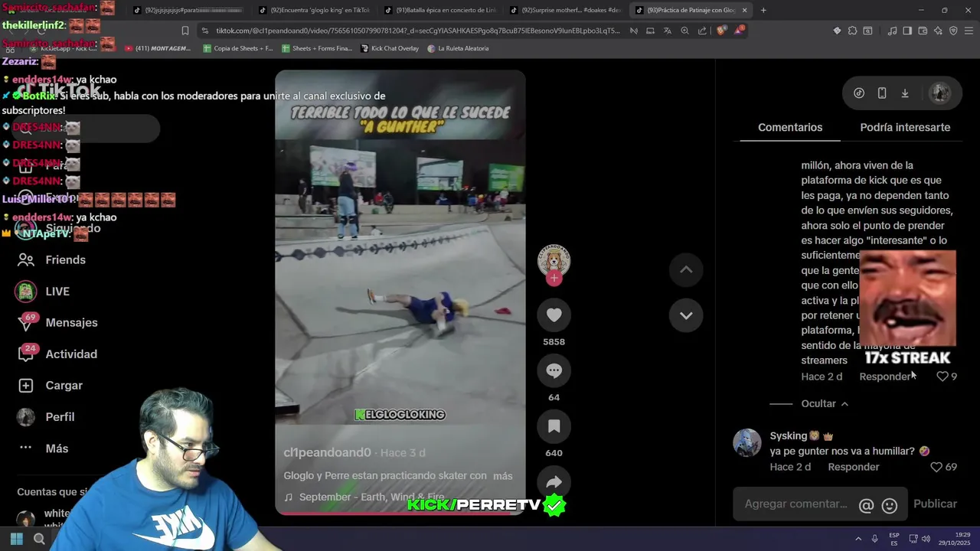
Task: Open the Windows Start button
Action: [x=17, y=539]
